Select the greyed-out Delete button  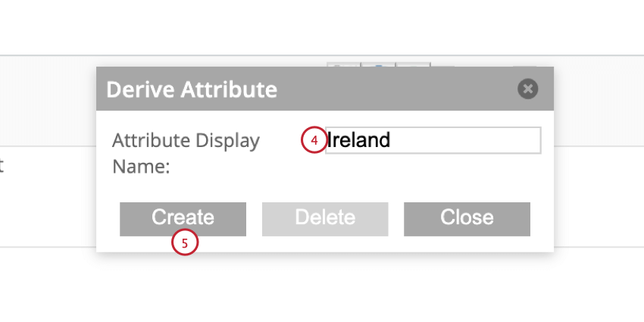pyautogui.click(x=325, y=219)
